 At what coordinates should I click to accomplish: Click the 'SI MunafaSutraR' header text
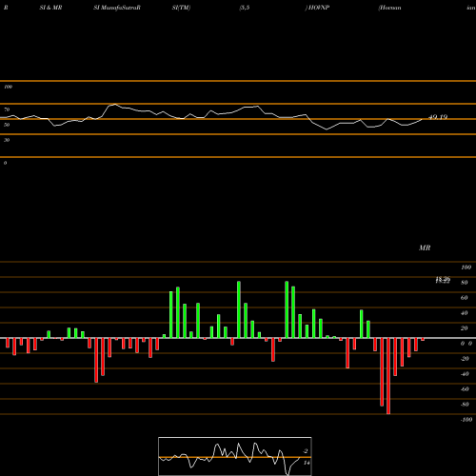pos(117,8)
